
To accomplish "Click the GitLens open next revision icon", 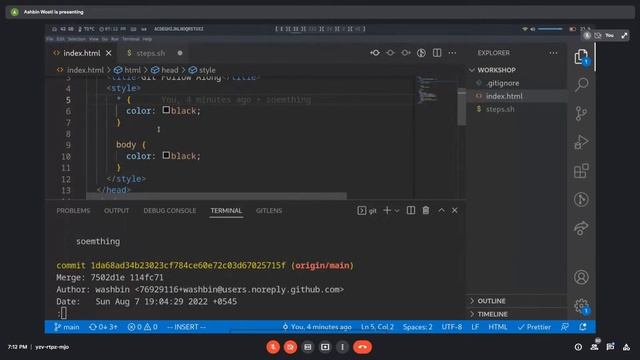I will tap(406, 53).
